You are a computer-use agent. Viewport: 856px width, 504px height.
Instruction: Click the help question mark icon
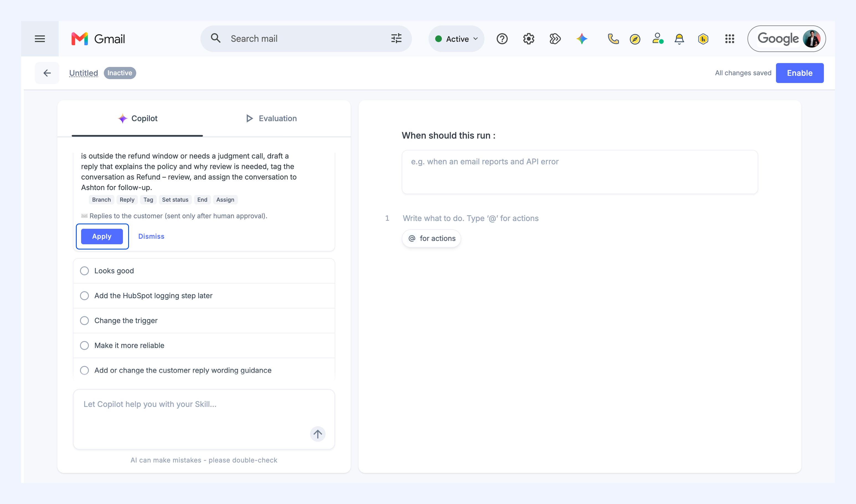pos(502,39)
